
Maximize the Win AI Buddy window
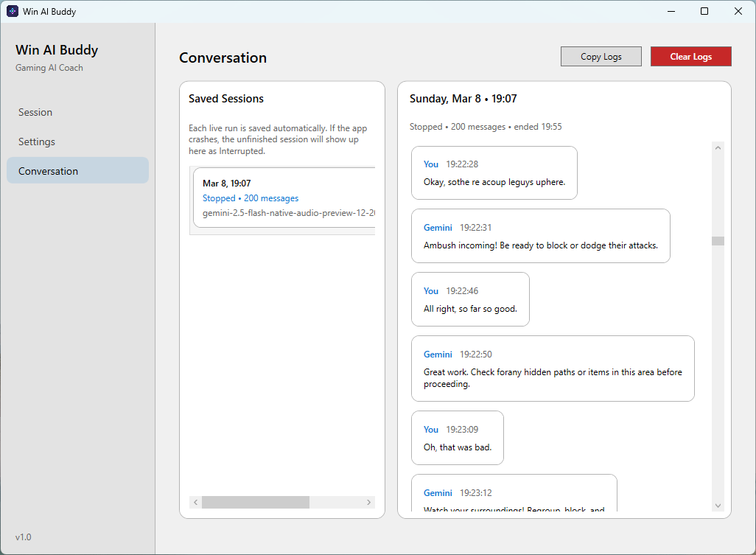(704, 11)
